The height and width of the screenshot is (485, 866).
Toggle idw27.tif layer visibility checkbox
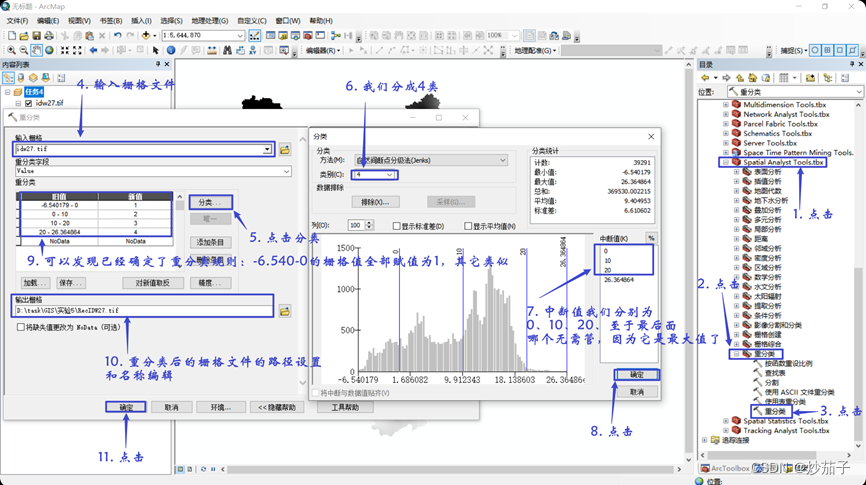pyautogui.click(x=29, y=103)
